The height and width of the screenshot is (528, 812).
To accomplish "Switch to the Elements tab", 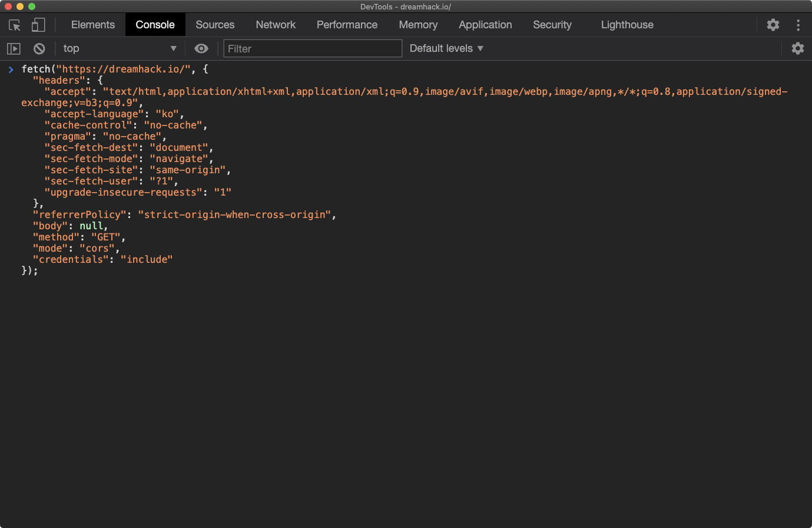I will 93,25.
